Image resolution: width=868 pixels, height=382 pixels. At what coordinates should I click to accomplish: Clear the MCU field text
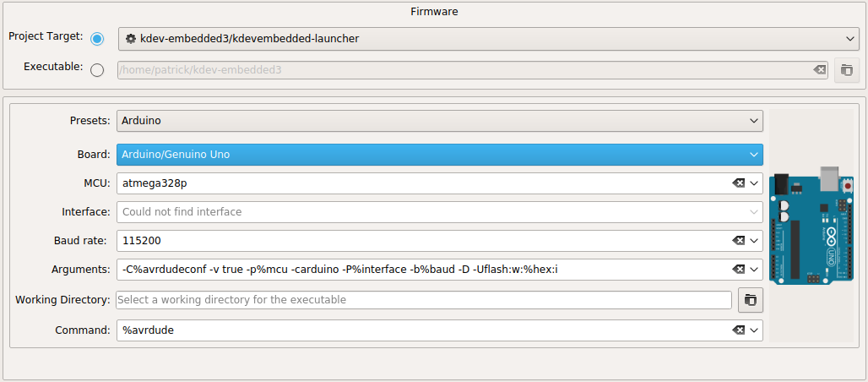point(738,183)
